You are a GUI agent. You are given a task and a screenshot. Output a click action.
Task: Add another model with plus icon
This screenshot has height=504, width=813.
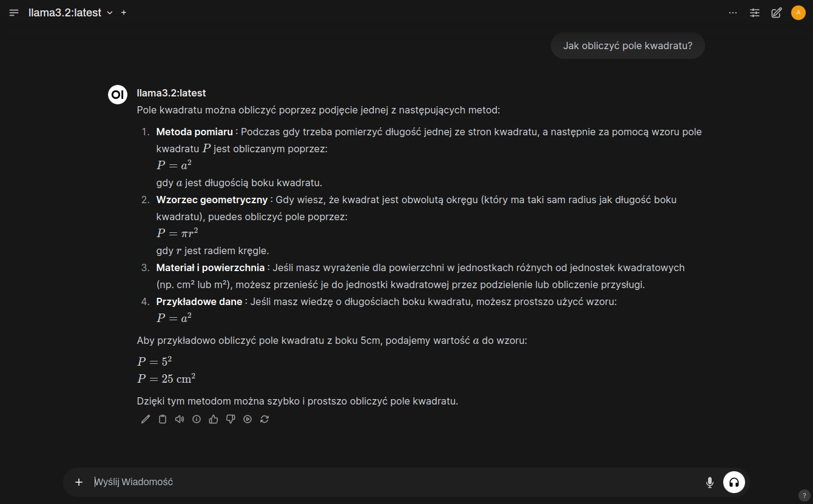124,13
